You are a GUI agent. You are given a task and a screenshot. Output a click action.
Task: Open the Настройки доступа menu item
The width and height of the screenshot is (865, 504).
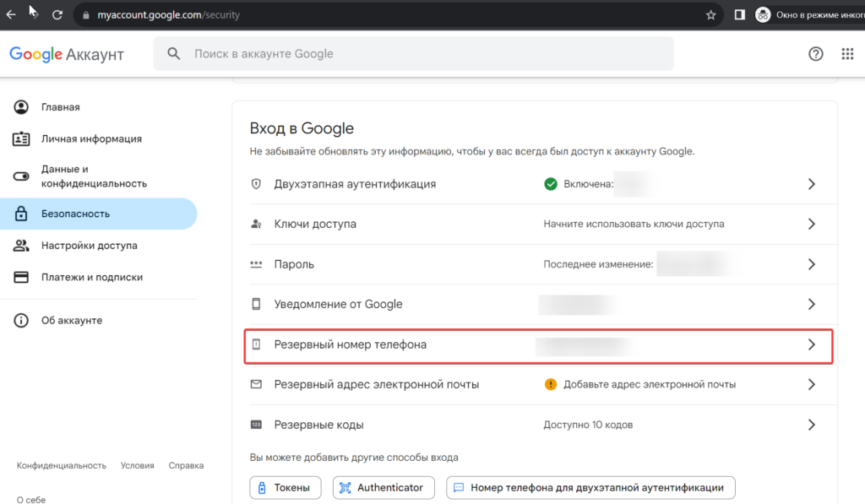98,246
